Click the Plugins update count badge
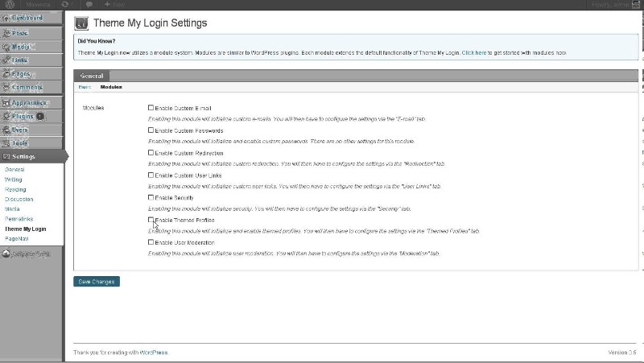644x363 pixels. [39, 116]
